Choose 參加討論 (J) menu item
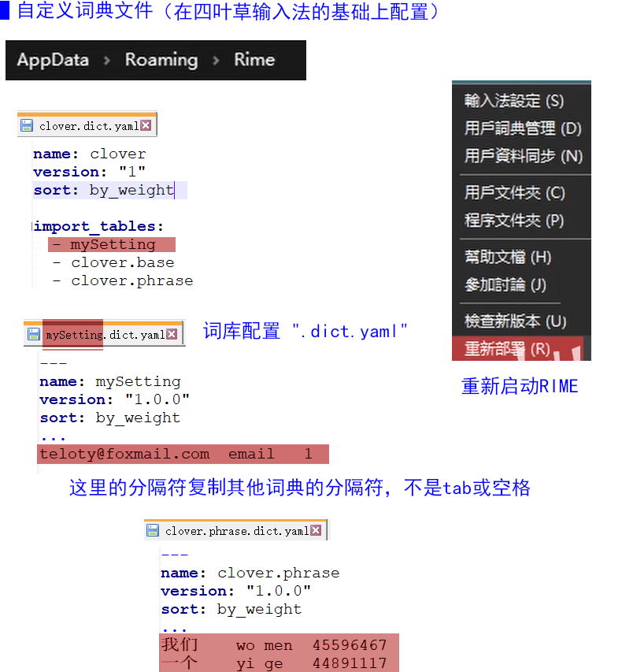 (505, 284)
